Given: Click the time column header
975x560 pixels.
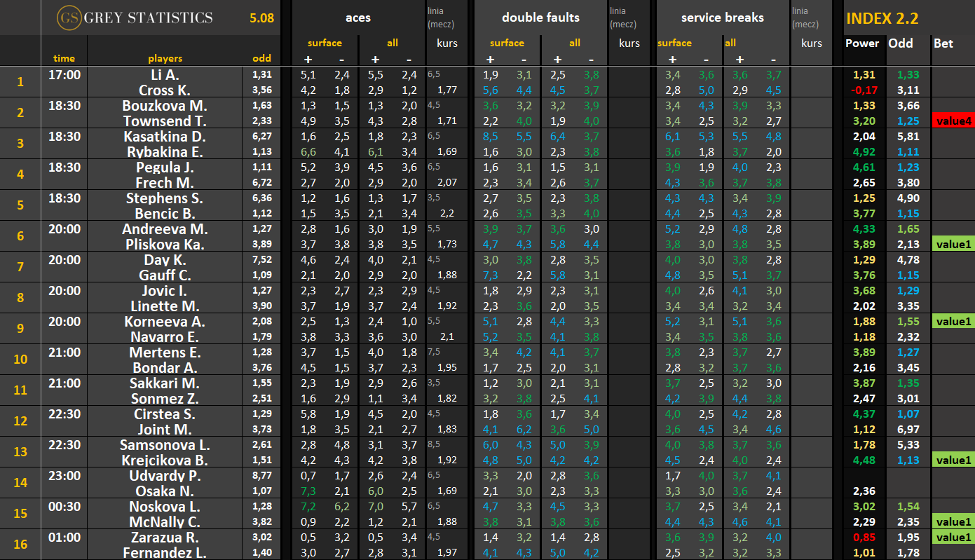Looking at the screenshot, I should (64, 59).
